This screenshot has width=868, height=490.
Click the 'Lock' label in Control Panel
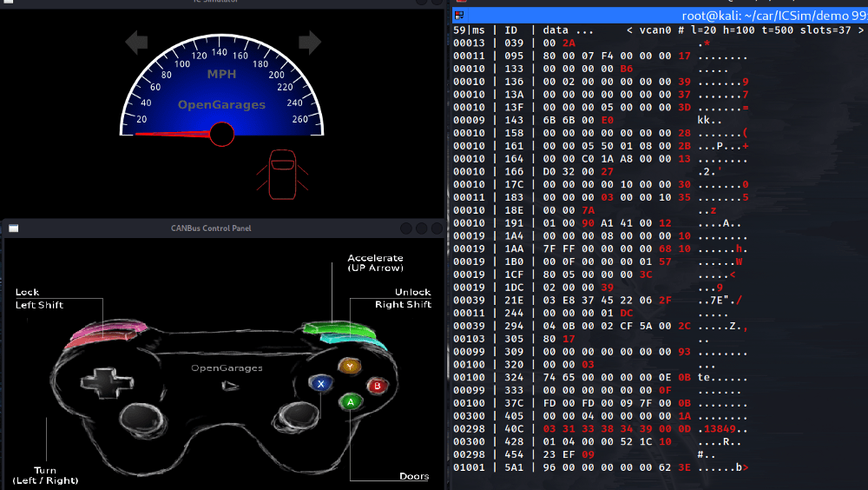(27, 292)
